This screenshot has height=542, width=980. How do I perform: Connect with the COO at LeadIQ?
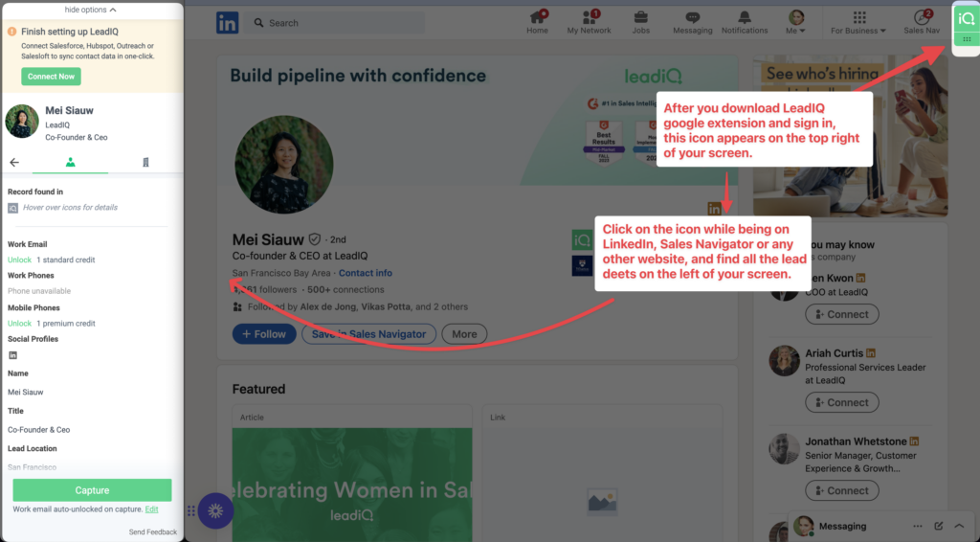coord(842,314)
